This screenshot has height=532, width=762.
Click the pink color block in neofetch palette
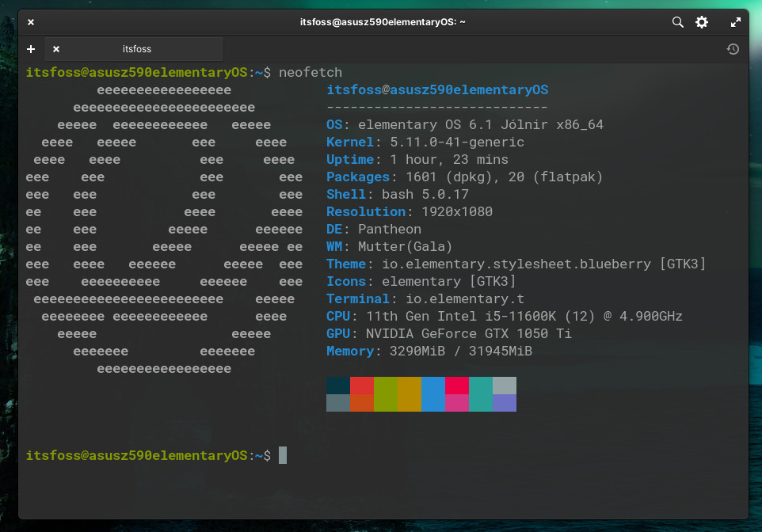[x=457, y=403]
